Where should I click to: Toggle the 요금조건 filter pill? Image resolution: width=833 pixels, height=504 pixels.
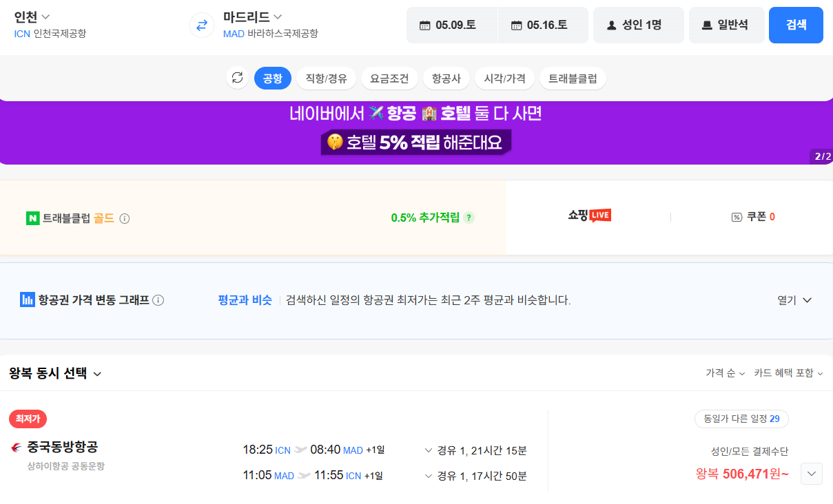[389, 78]
